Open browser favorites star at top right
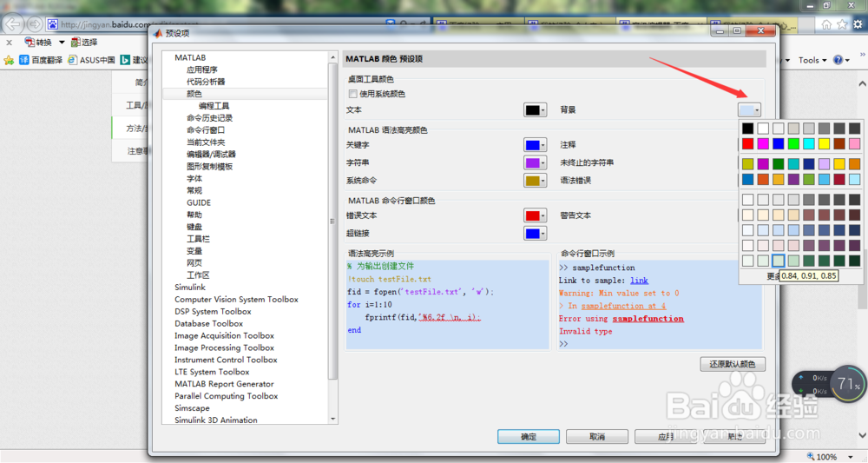 coord(842,24)
